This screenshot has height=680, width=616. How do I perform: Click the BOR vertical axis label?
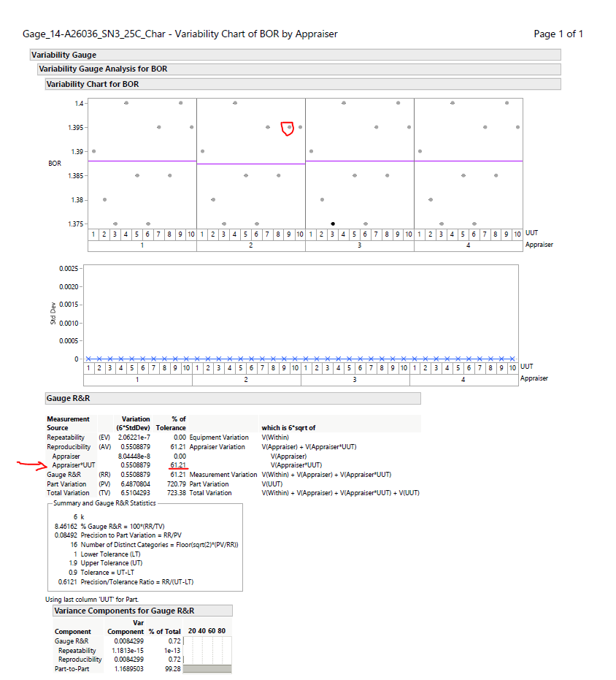point(54,163)
